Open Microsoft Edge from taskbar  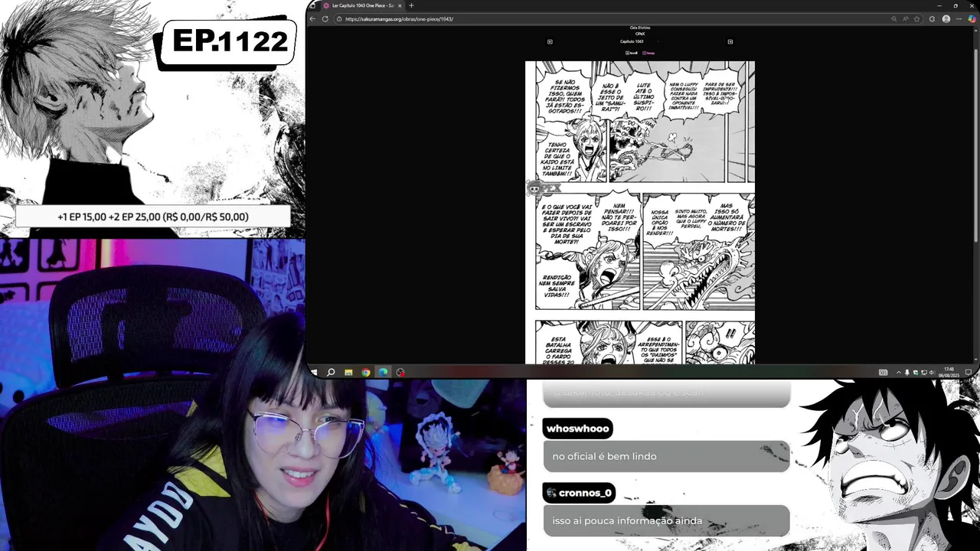click(383, 372)
